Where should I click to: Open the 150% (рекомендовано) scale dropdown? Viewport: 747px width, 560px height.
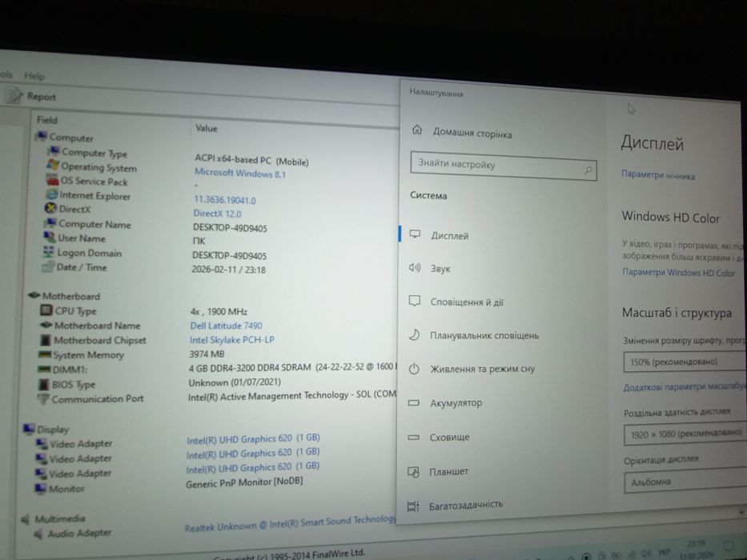click(x=685, y=362)
